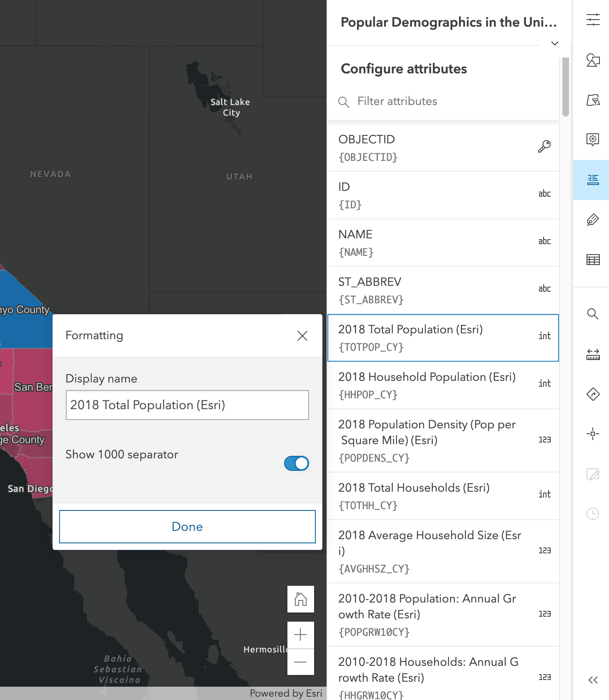Open the basemap styles shapes icon
Image resolution: width=609 pixels, height=700 pixels.
coord(593,60)
